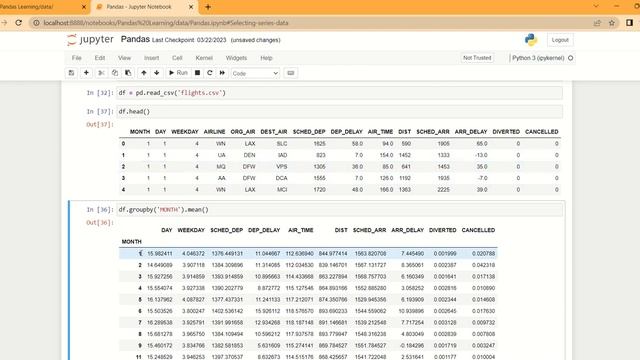
Task: Click the DEST_AIR column header
Action: click(x=274, y=132)
